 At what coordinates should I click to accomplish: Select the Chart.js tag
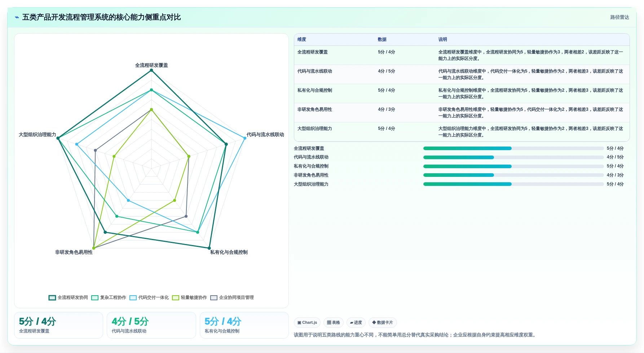(307, 322)
